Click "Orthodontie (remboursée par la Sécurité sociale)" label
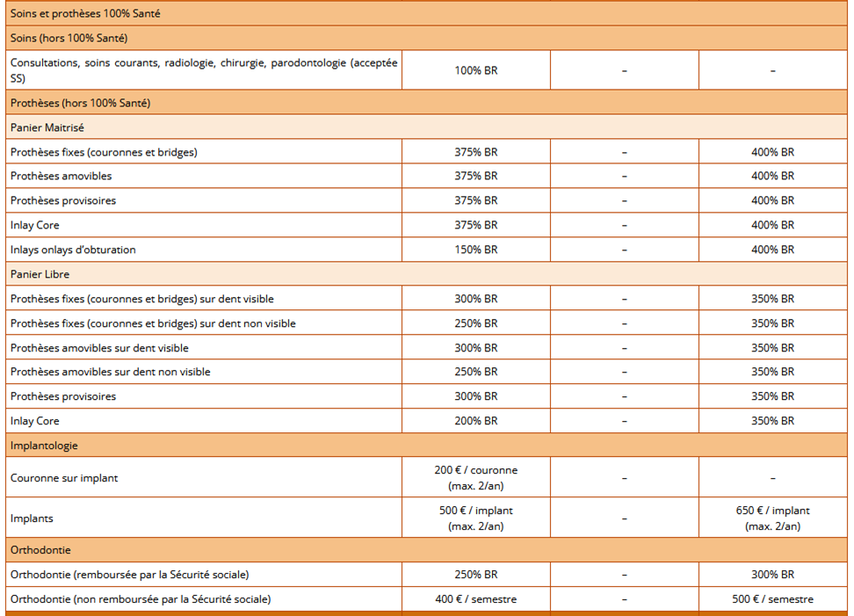This screenshot has width=854, height=616. pos(129,575)
